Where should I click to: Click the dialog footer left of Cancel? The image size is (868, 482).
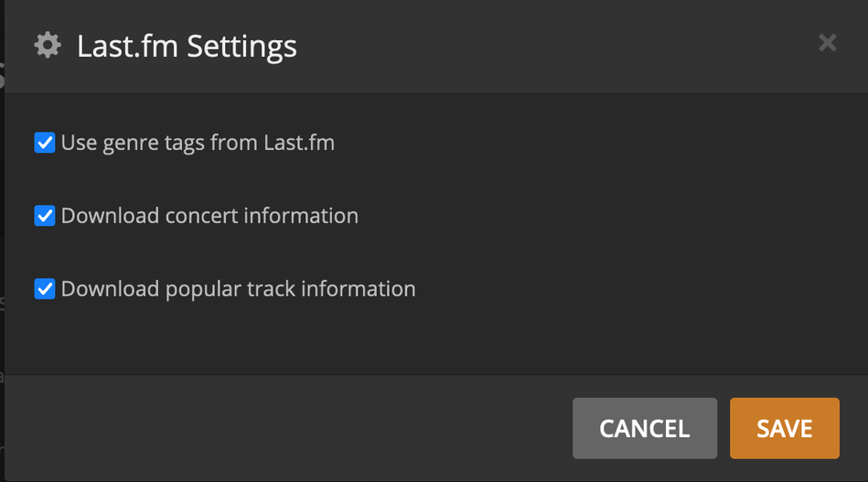[x=274, y=428]
